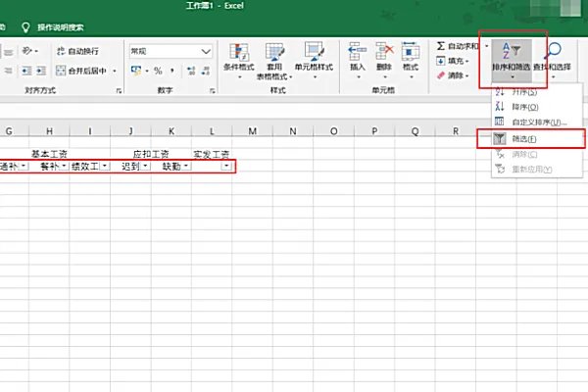Open the number format combo box (常规)
Viewport: 588px width, 392px height.
(171, 51)
